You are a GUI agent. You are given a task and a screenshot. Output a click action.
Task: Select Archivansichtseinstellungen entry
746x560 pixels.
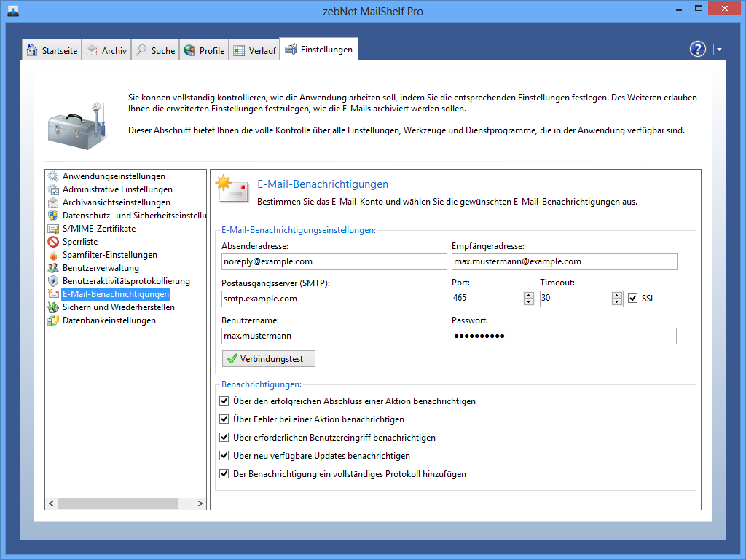(x=117, y=202)
